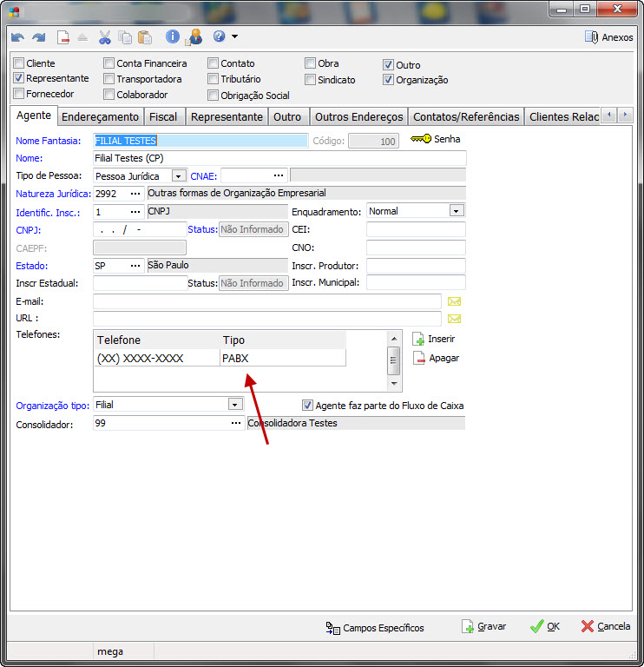Expand the Organização tipo combo box
Image resolution: width=644 pixels, height=667 pixels.
click(234, 405)
